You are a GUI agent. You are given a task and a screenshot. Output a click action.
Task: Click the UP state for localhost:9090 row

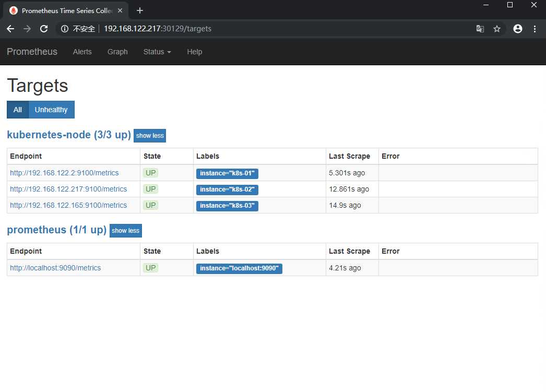pyautogui.click(x=151, y=268)
